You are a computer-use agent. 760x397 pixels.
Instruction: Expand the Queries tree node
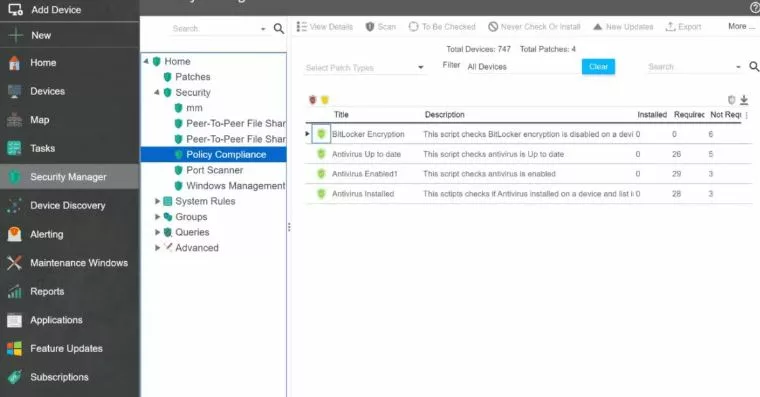157,232
